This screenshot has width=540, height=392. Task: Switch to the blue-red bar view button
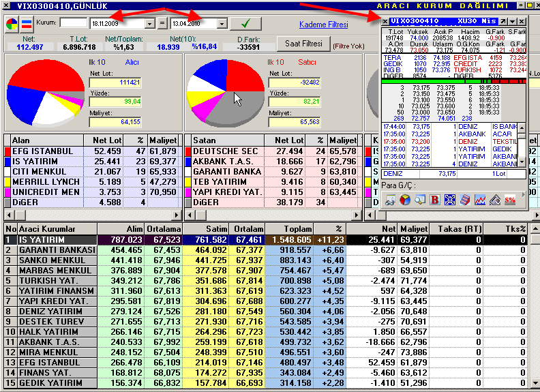point(27,24)
